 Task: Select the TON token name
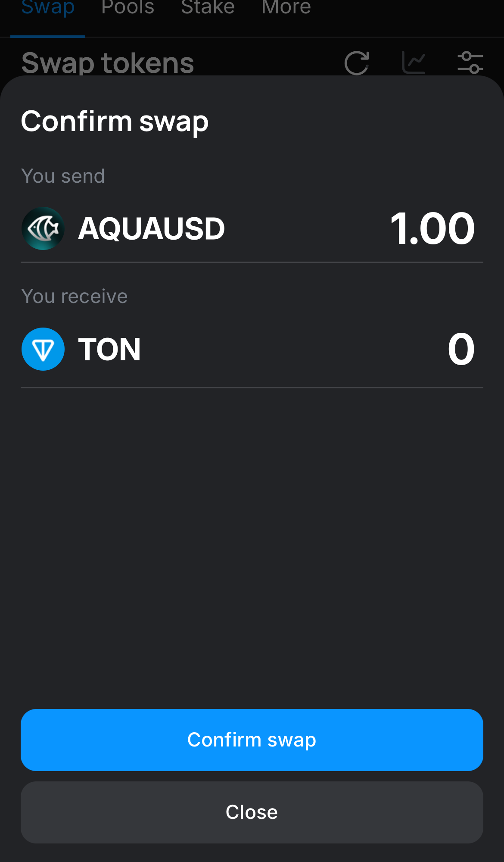coord(109,349)
